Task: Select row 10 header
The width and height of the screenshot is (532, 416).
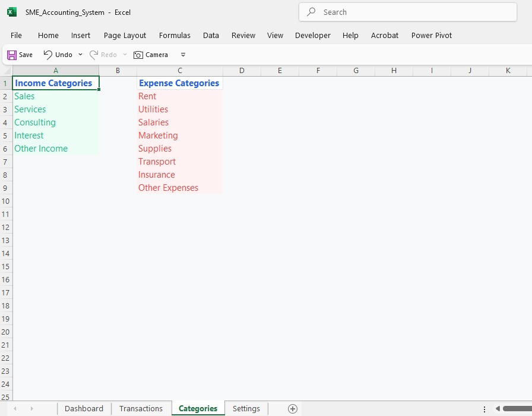Action: tap(5, 201)
